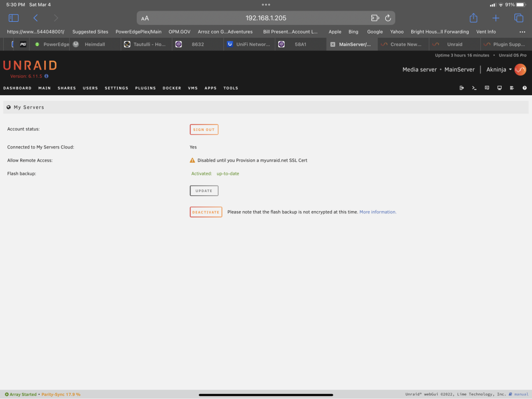Viewport: 532px width, 399px height.
Task: Open the Safari sidebar
Action: tap(14, 18)
